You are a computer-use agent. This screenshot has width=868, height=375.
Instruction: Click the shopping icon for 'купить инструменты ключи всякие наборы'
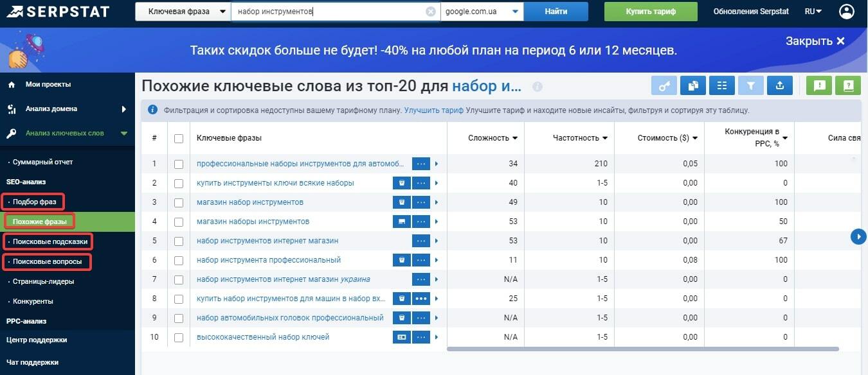[401, 183]
